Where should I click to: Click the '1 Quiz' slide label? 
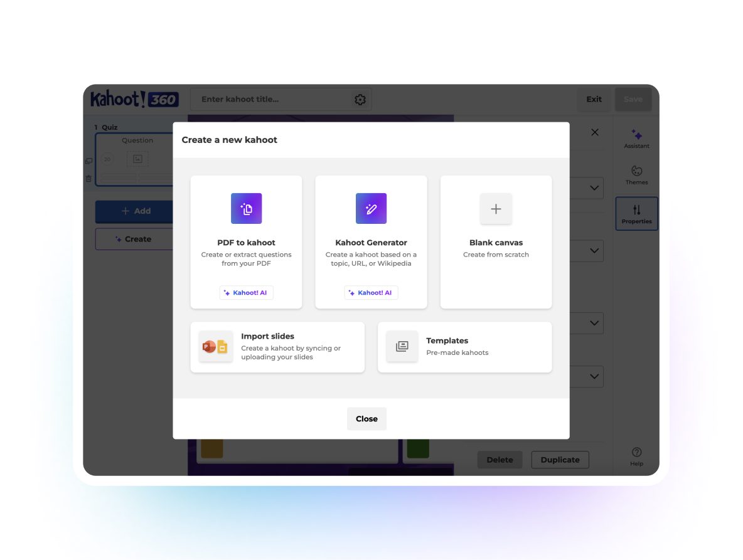coord(105,127)
